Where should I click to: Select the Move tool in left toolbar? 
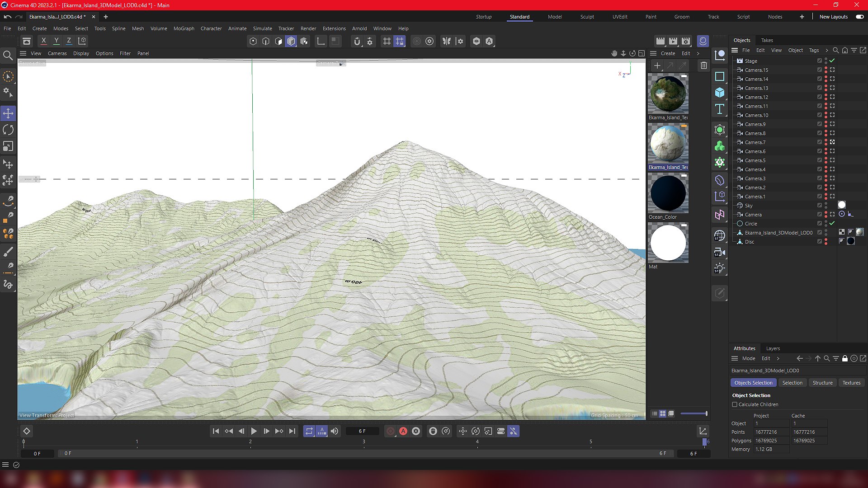8,113
